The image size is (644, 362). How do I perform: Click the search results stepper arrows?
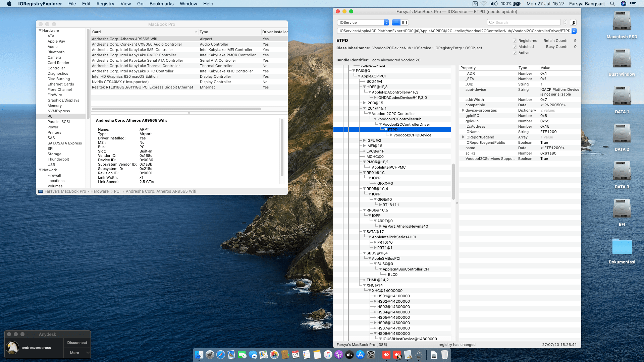[565, 22]
